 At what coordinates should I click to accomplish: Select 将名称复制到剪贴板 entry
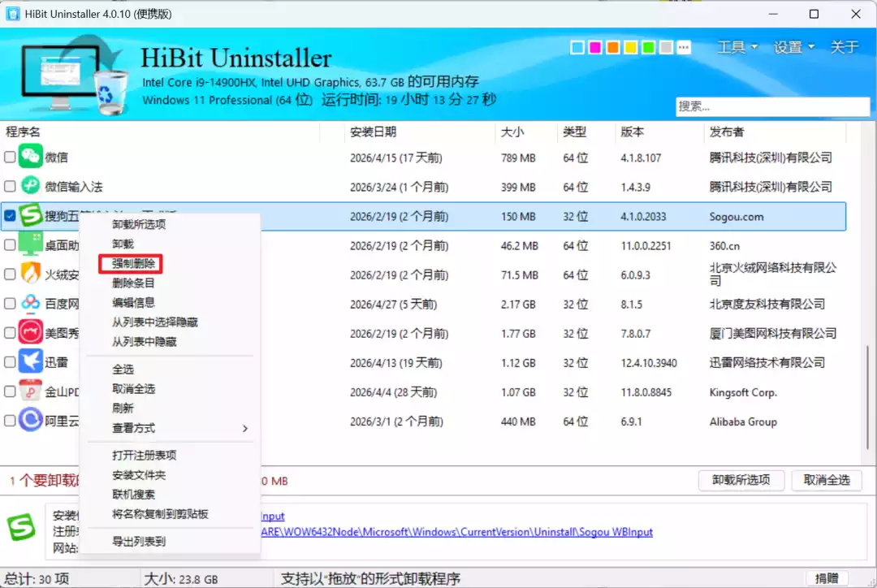pyautogui.click(x=159, y=514)
